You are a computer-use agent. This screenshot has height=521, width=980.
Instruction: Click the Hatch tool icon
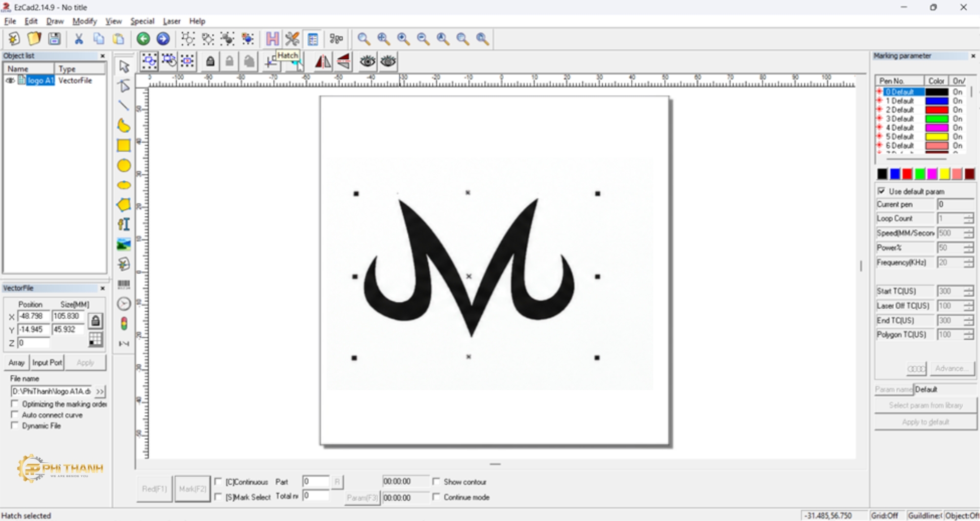273,39
